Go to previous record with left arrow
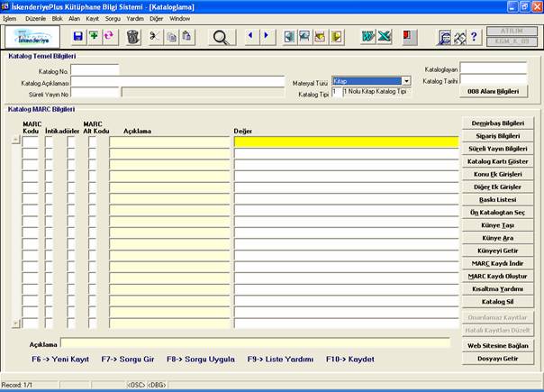This screenshot has height=392, width=544. tap(250, 36)
